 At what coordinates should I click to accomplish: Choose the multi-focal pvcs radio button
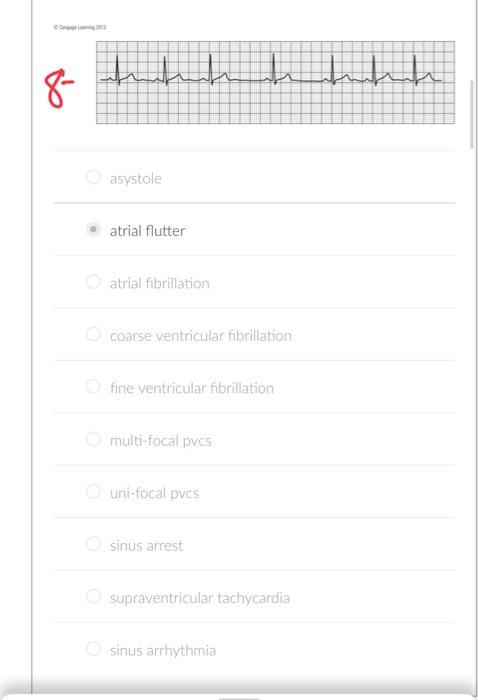pos(93,439)
